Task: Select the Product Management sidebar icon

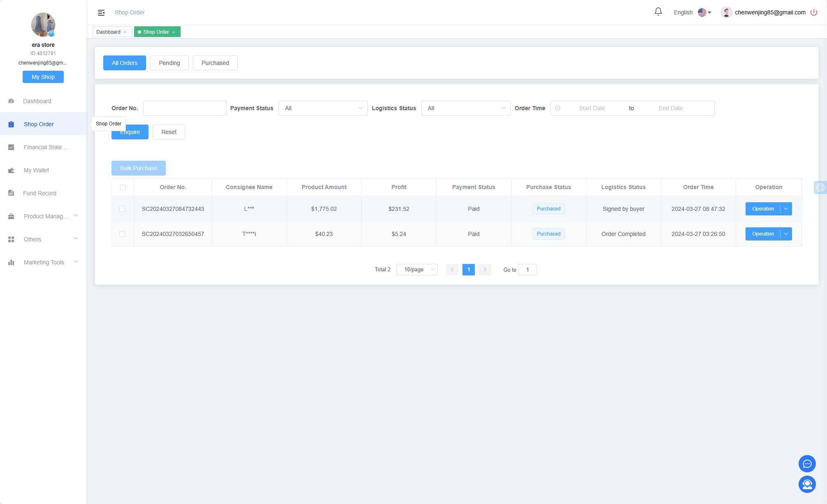Action: (11, 216)
